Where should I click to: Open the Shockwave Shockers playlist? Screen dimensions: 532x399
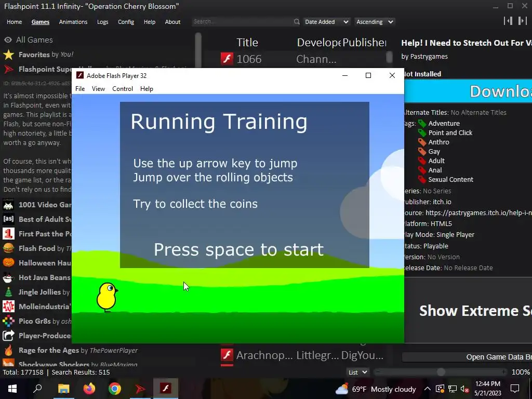pyautogui.click(x=70, y=364)
